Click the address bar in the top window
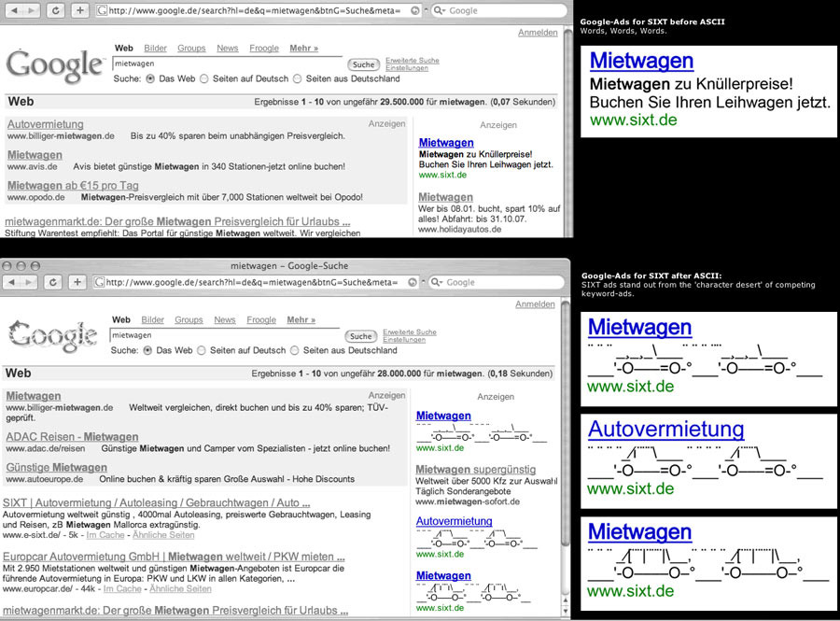The height and width of the screenshot is (621, 840). [x=259, y=10]
